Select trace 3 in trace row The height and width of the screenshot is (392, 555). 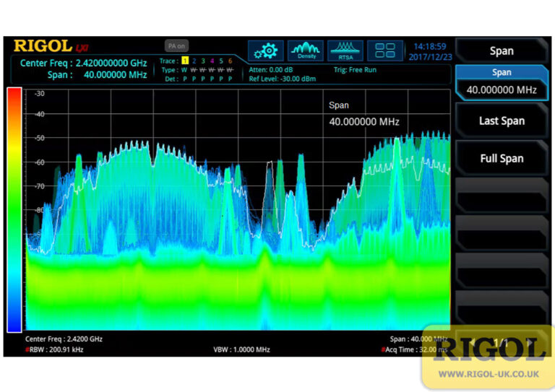(203, 61)
